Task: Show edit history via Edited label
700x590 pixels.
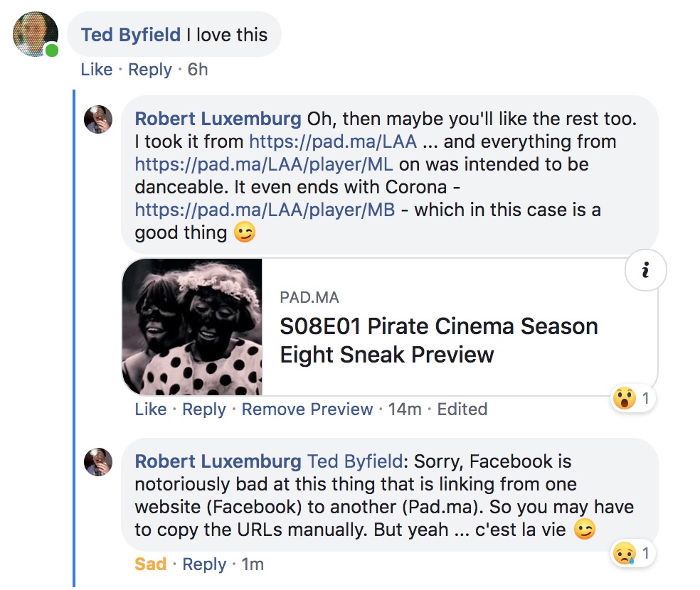Action: (462, 409)
